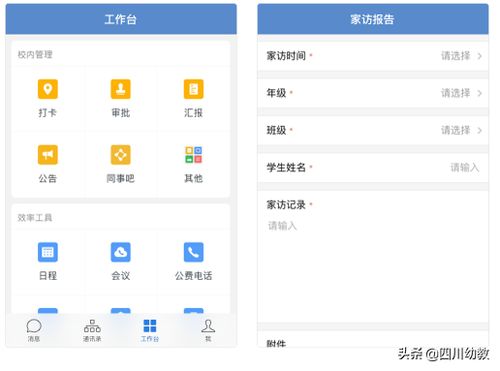Click the 学生姓名 请输入 input field
Image resolution: width=500 pixels, height=371 pixels.
point(465,167)
